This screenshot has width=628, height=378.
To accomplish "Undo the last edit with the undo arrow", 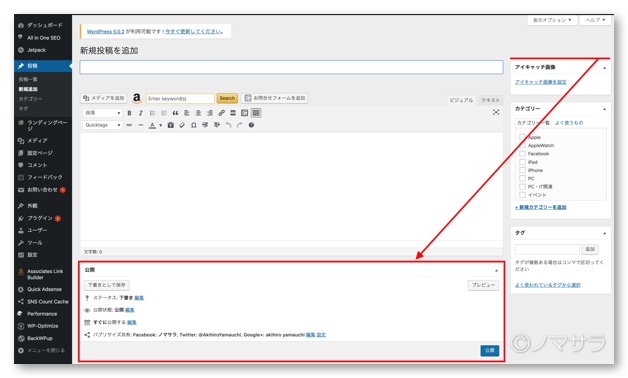I will (228, 125).
